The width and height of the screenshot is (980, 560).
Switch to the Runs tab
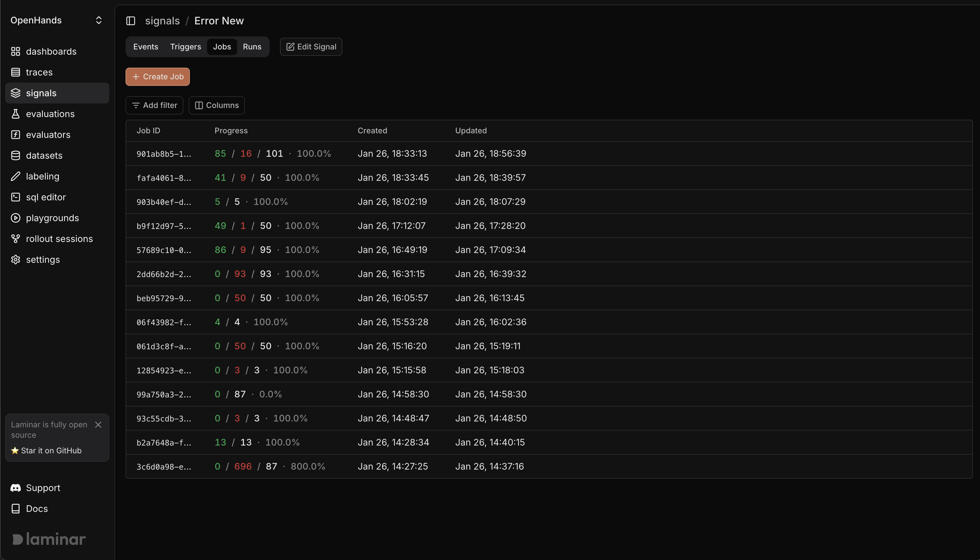pyautogui.click(x=252, y=47)
